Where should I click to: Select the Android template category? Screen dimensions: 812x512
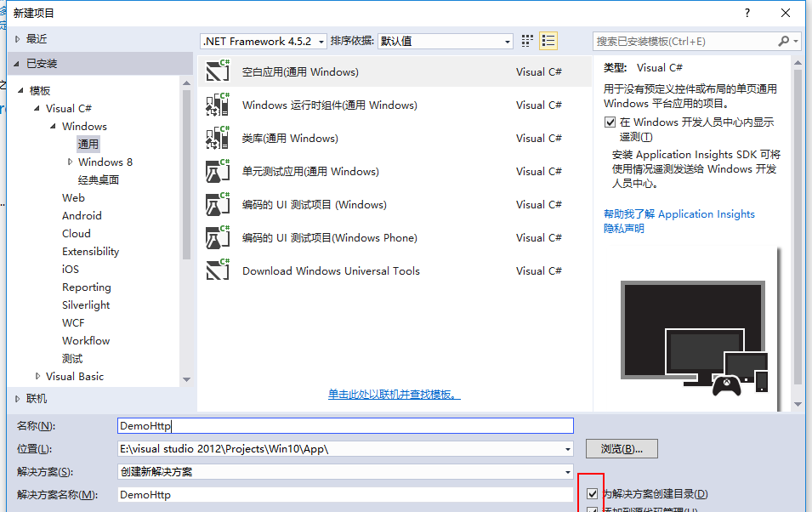tap(82, 215)
